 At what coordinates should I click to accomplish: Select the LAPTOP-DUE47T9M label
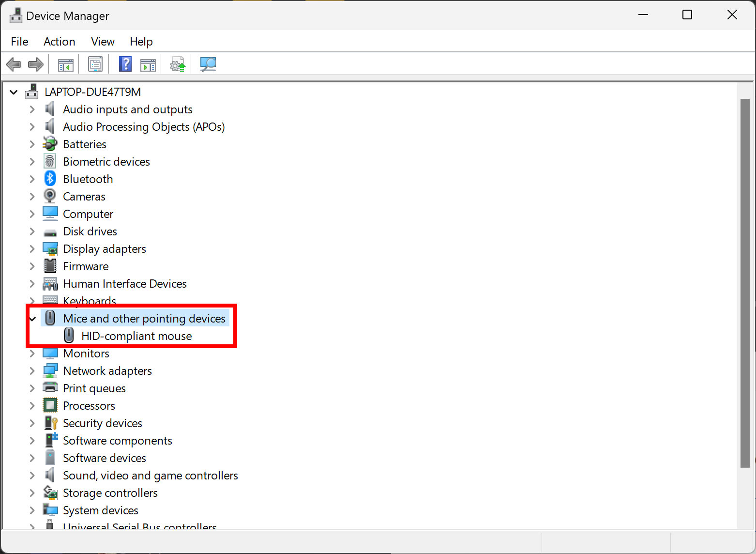(x=93, y=92)
